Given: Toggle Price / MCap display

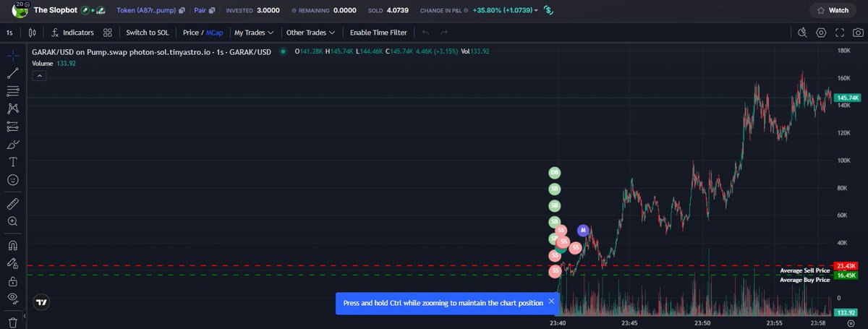Looking at the screenshot, I should (x=203, y=33).
